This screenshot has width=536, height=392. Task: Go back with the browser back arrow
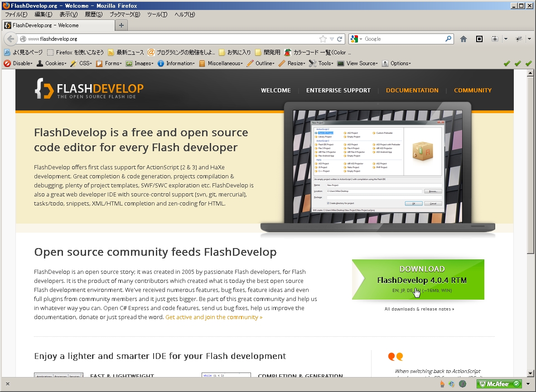10,39
